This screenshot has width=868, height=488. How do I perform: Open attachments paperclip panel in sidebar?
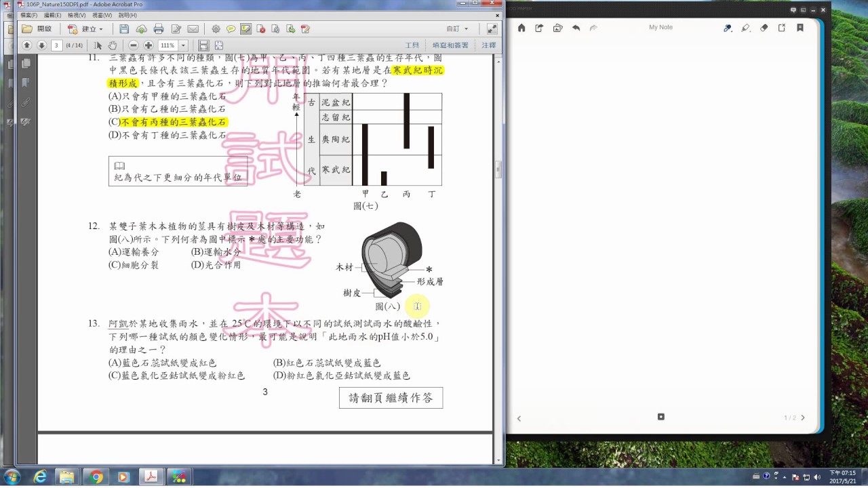[x=26, y=102]
